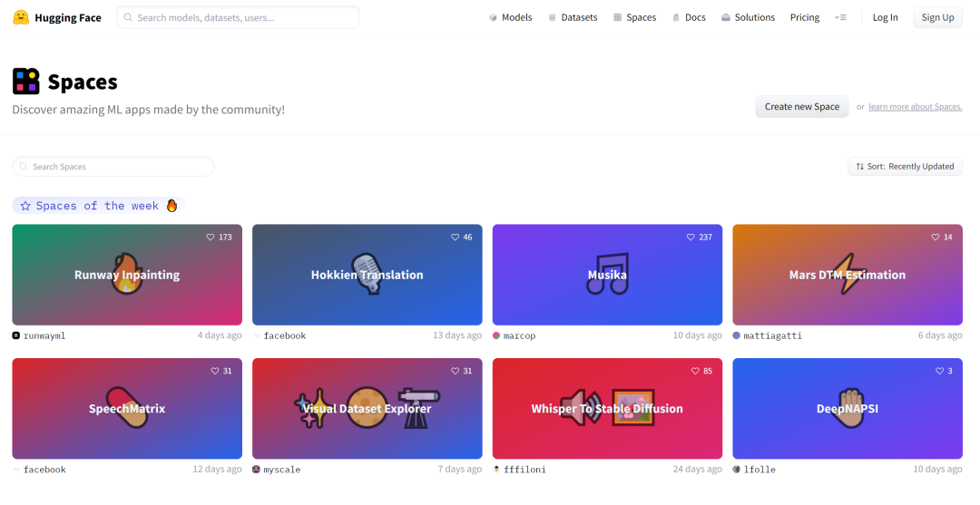
Task: Click the Sign Up button
Action: pyautogui.click(x=937, y=17)
